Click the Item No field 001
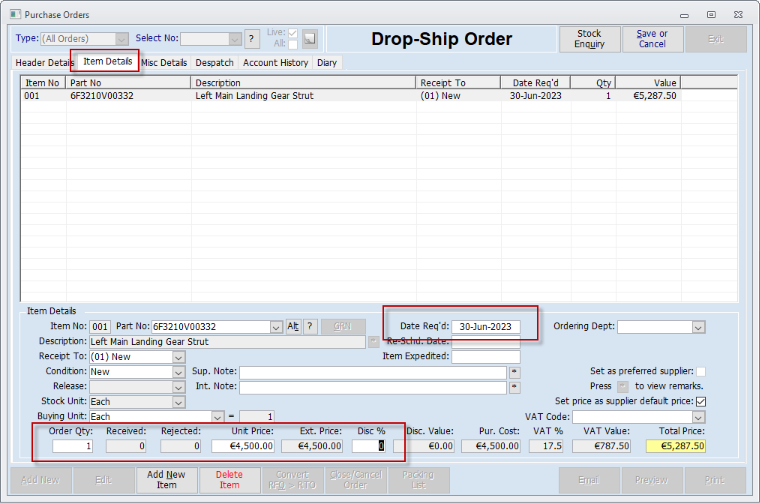 (100, 327)
